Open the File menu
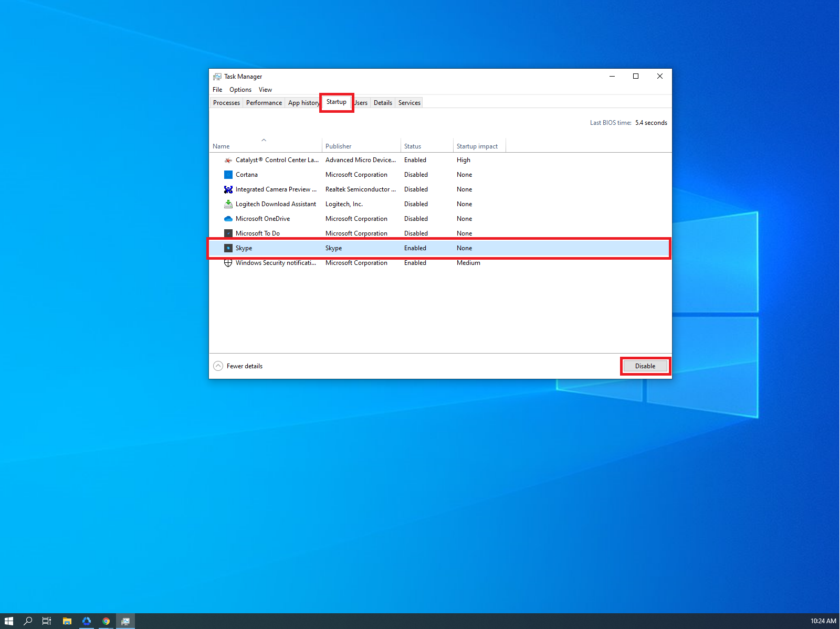Viewport: 840px width, 629px height. pos(217,89)
